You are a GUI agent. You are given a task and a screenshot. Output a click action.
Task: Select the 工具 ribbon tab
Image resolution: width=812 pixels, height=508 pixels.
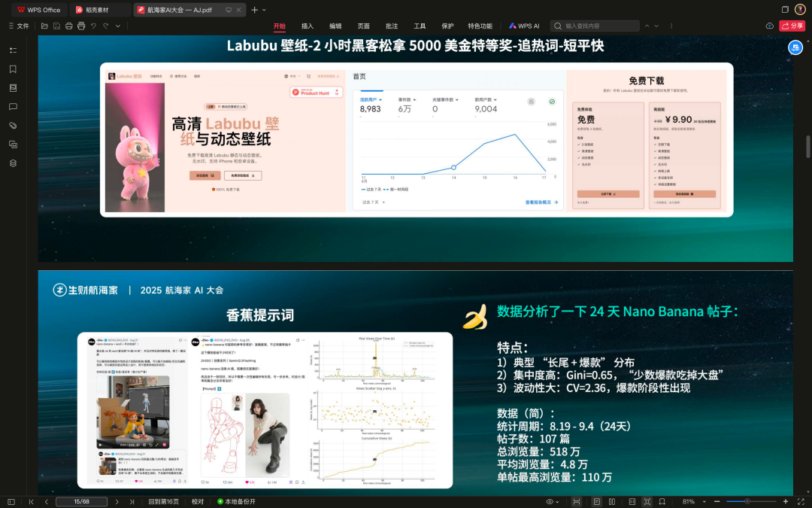tap(420, 26)
